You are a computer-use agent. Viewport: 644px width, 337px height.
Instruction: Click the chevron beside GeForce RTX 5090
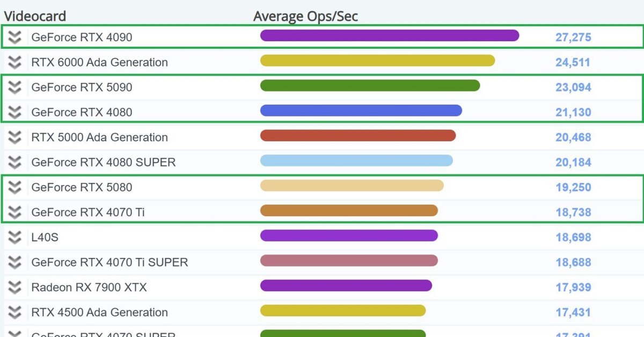[x=15, y=87]
